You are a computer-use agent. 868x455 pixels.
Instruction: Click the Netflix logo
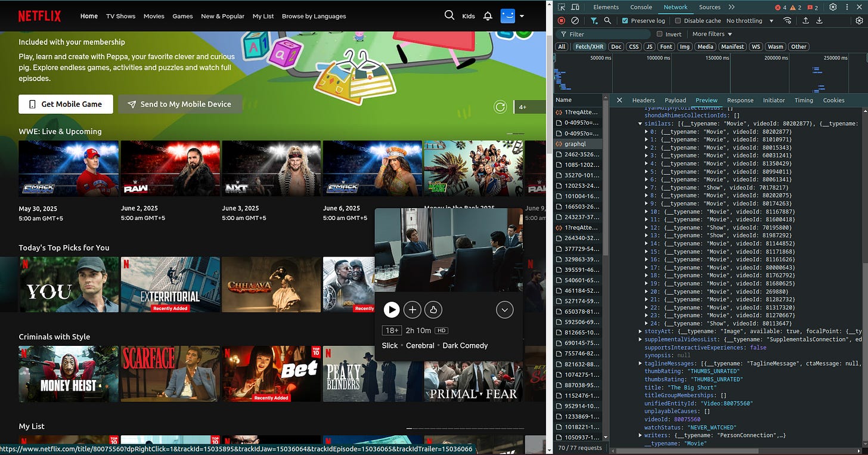pyautogui.click(x=39, y=16)
